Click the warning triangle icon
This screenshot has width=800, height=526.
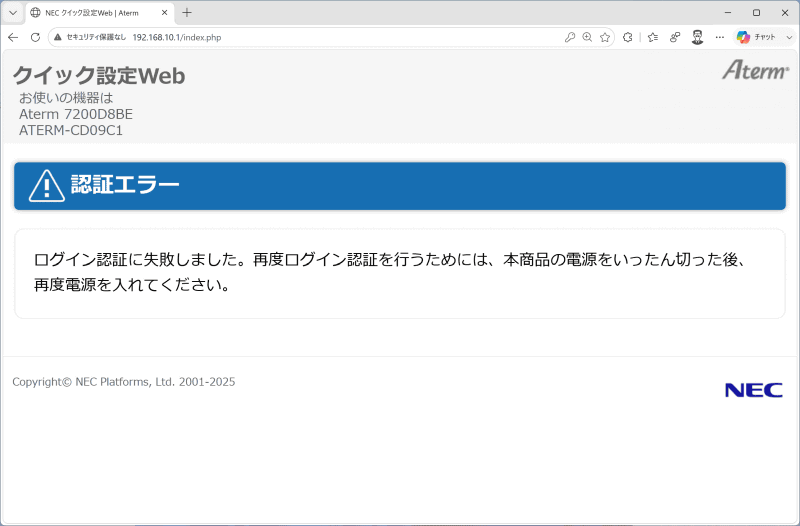point(47,186)
